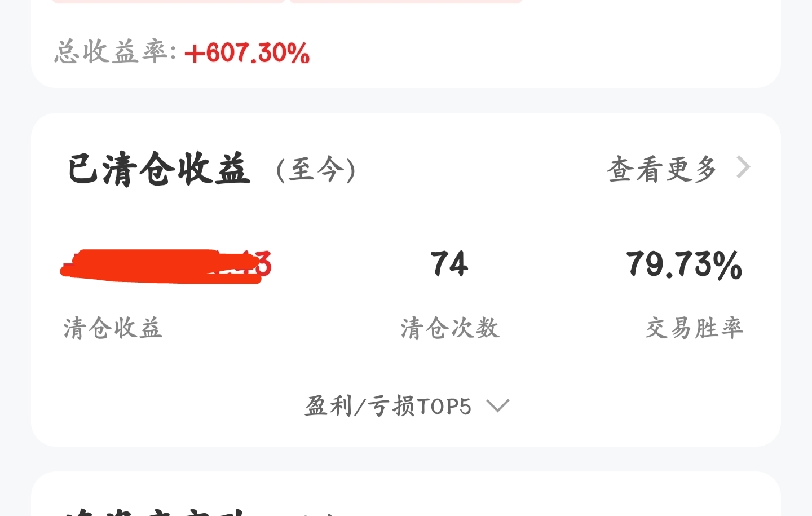
Task: Select the 交易胜率 caption
Action: 694,328
